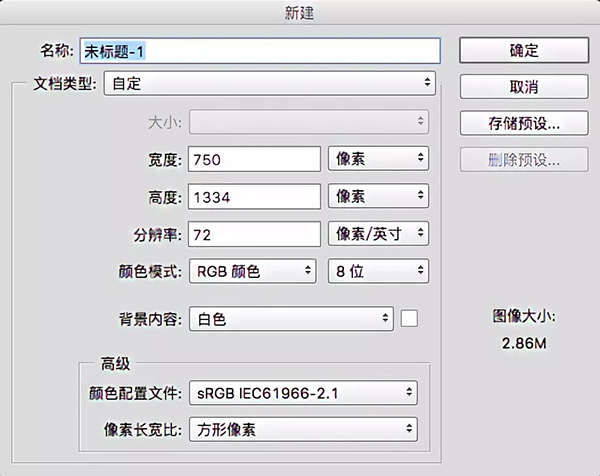Click the 宽度 field with 750
The height and width of the screenshot is (476, 600).
pyautogui.click(x=254, y=159)
